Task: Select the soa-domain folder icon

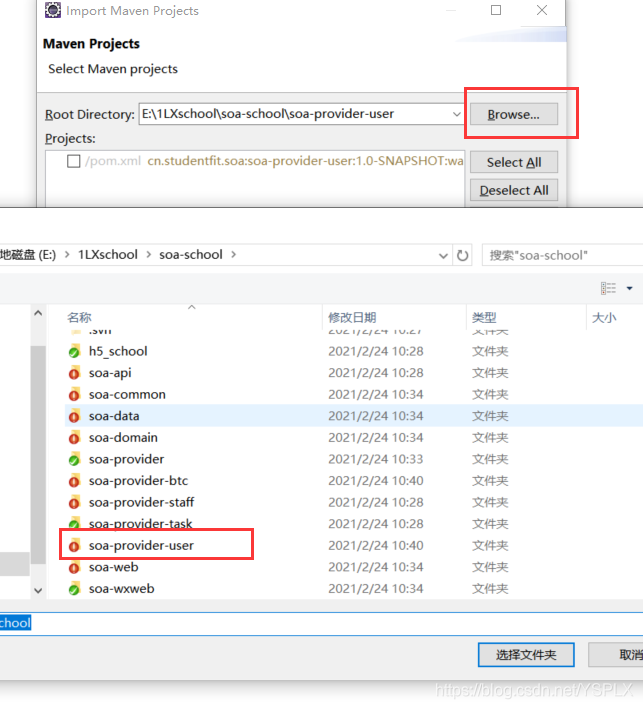Action: [x=74, y=438]
